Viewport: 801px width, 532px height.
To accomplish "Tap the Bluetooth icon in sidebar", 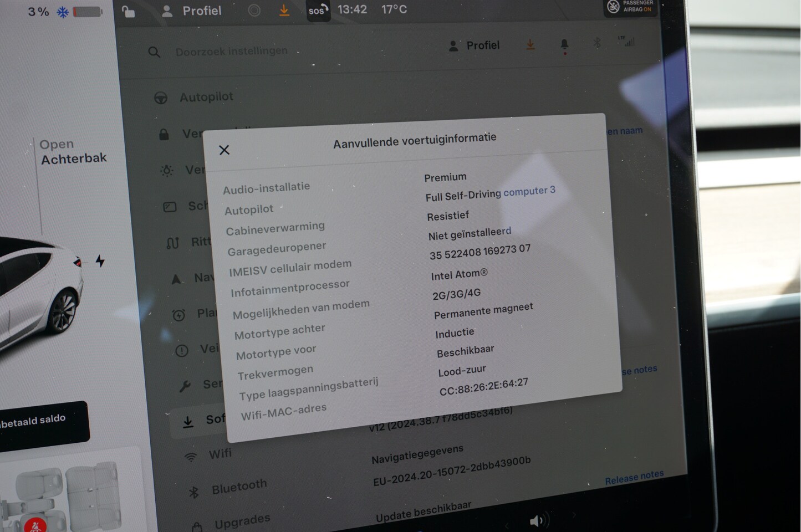I will pyautogui.click(x=193, y=492).
